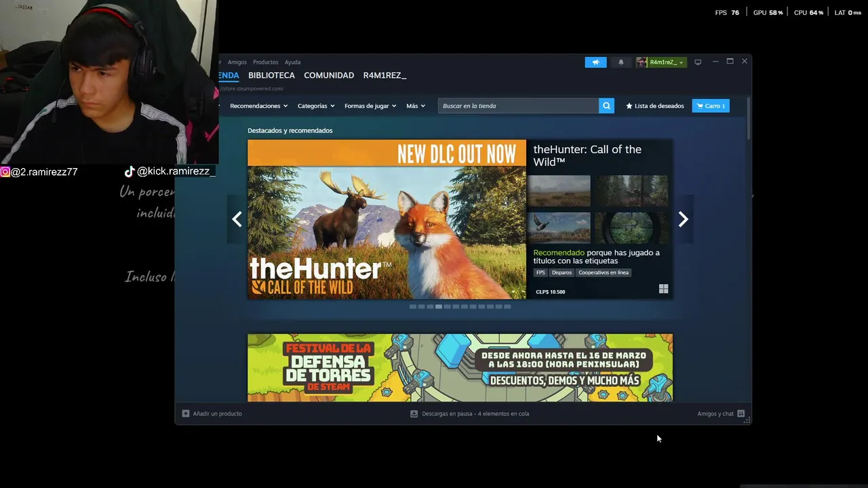Viewport: 868px width, 488px height.
Task: View the top-left wetland screenshot of theHunter
Action: click(559, 191)
